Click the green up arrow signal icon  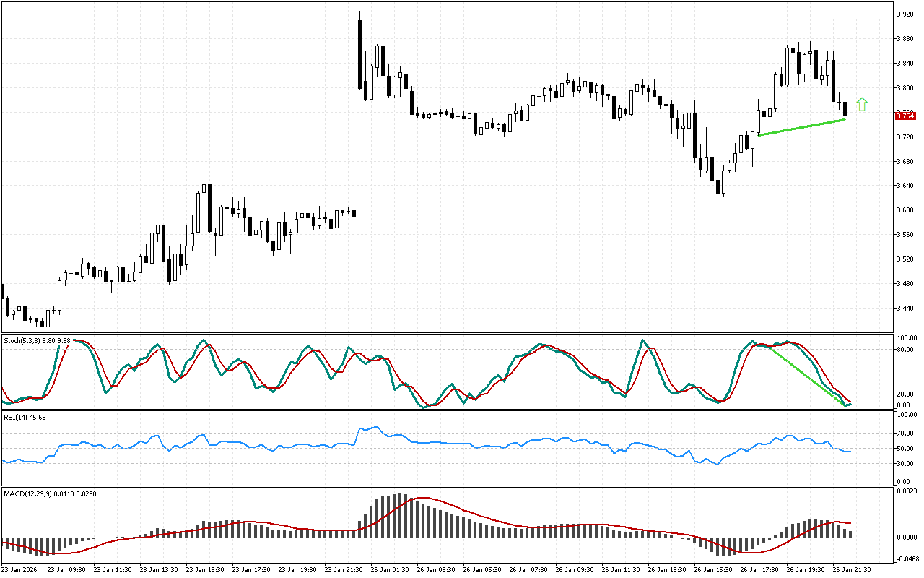tap(861, 104)
